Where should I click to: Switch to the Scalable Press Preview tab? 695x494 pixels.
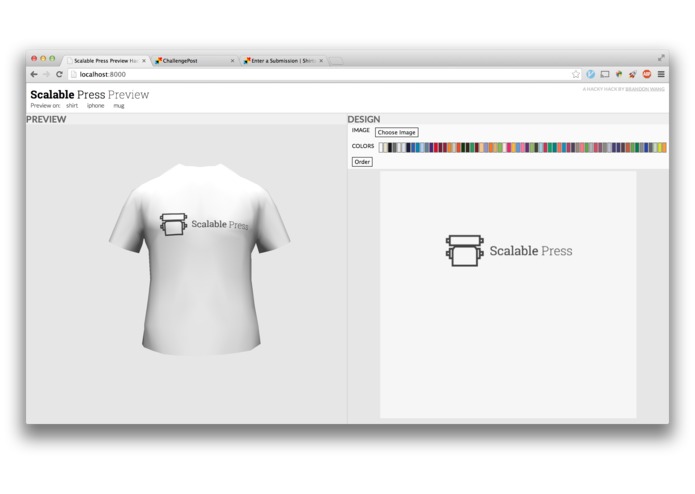tap(106, 61)
